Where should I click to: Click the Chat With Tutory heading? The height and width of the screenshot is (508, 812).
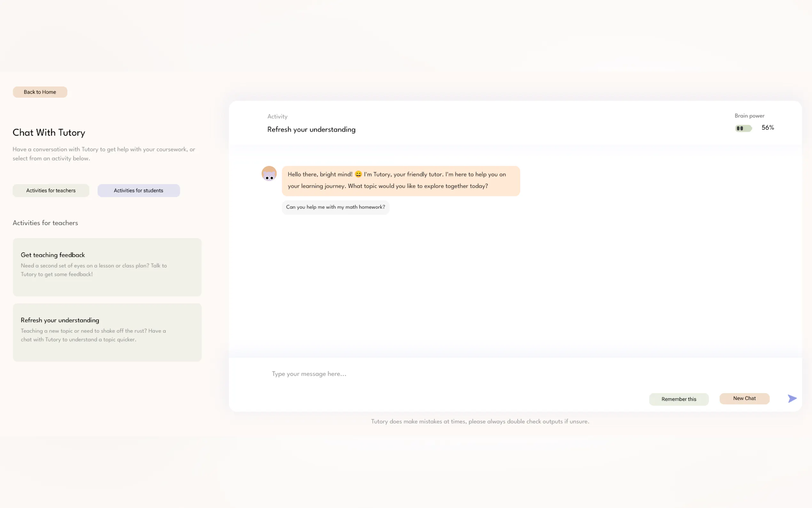pyautogui.click(x=49, y=132)
